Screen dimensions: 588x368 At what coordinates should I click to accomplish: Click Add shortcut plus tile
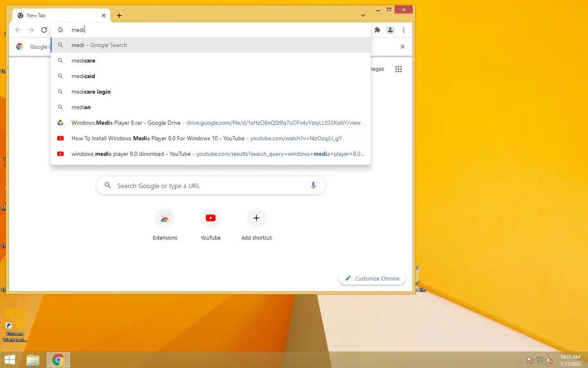256,225
